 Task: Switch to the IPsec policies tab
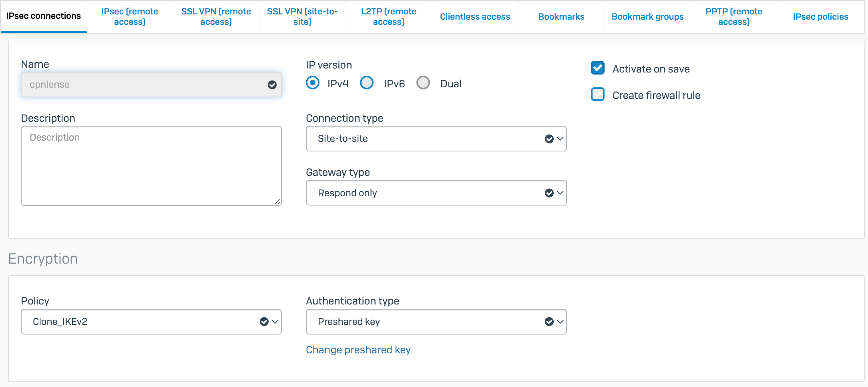[x=820, y=17]
